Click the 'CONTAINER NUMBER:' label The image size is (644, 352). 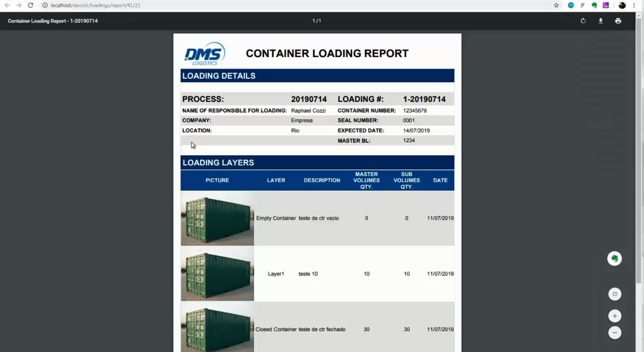pos(367,111)
